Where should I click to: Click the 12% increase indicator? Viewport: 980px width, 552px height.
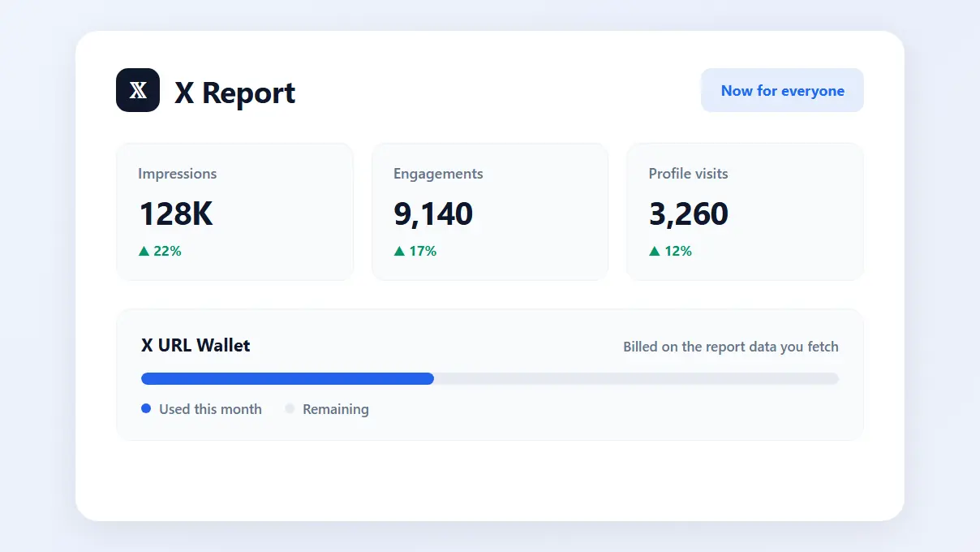671,251
